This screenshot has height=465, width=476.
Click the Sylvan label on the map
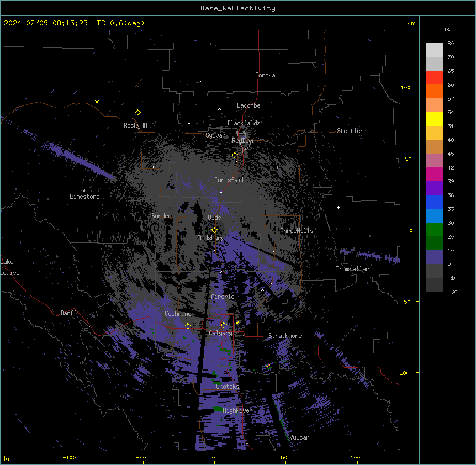pyautogui.click(x=215, y=135)
